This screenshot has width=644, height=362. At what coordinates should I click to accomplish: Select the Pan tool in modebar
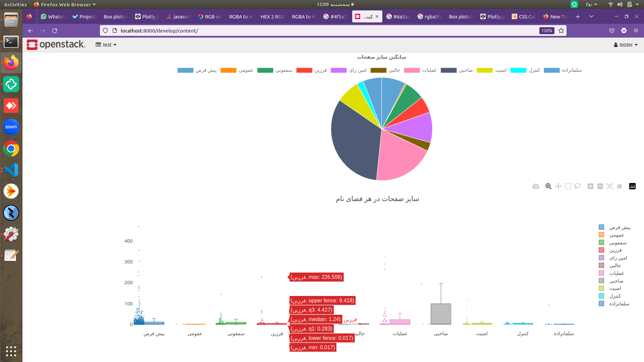(x=558, y=186)
